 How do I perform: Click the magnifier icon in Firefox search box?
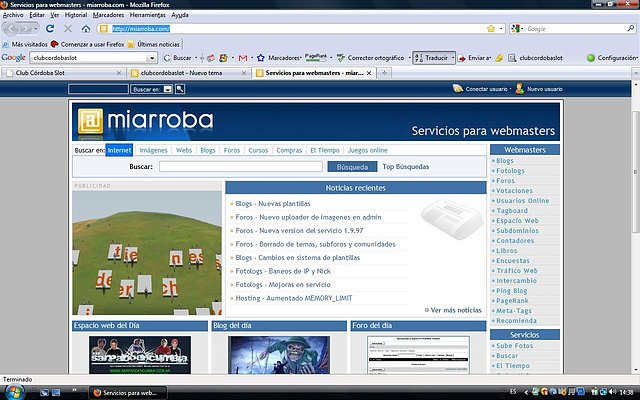point(631,29)
